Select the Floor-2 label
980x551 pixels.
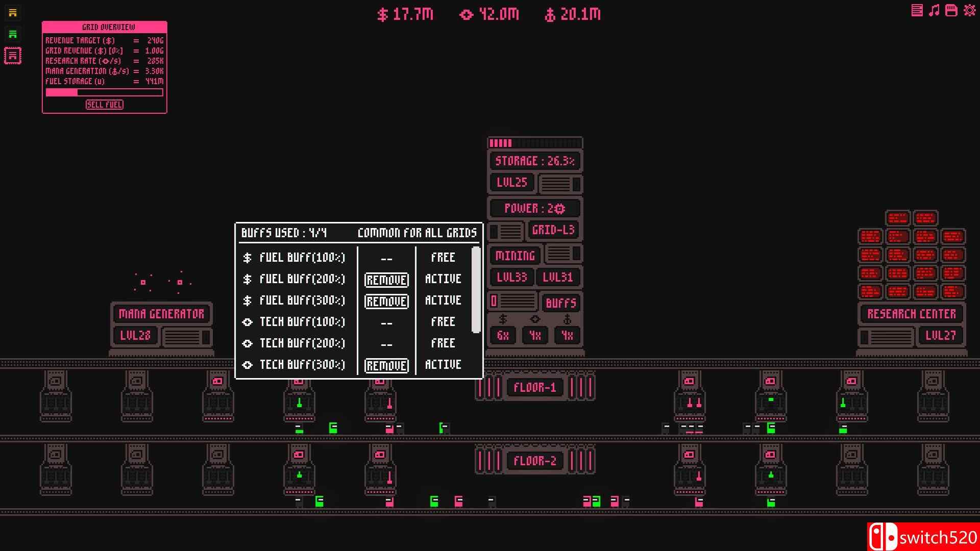tap(534, 461)
